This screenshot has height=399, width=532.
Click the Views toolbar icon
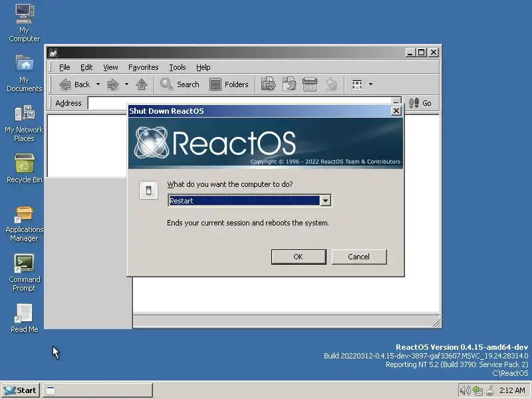point(357,84)
